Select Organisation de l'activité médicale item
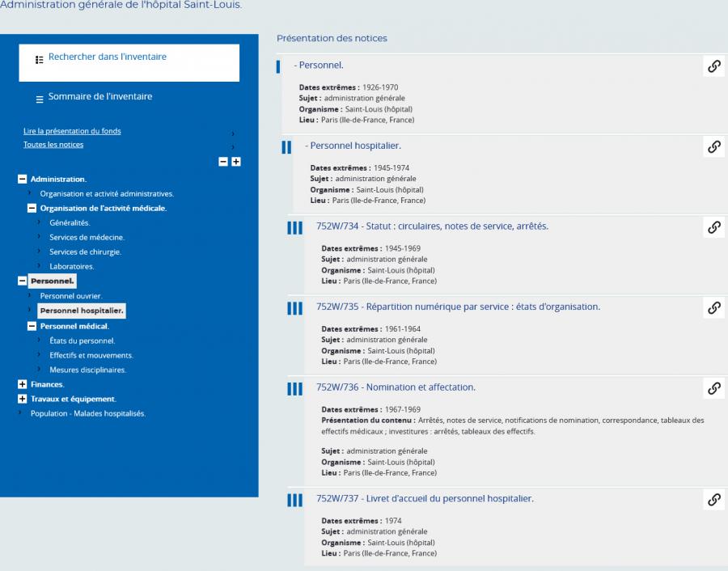 coord(103,209)
